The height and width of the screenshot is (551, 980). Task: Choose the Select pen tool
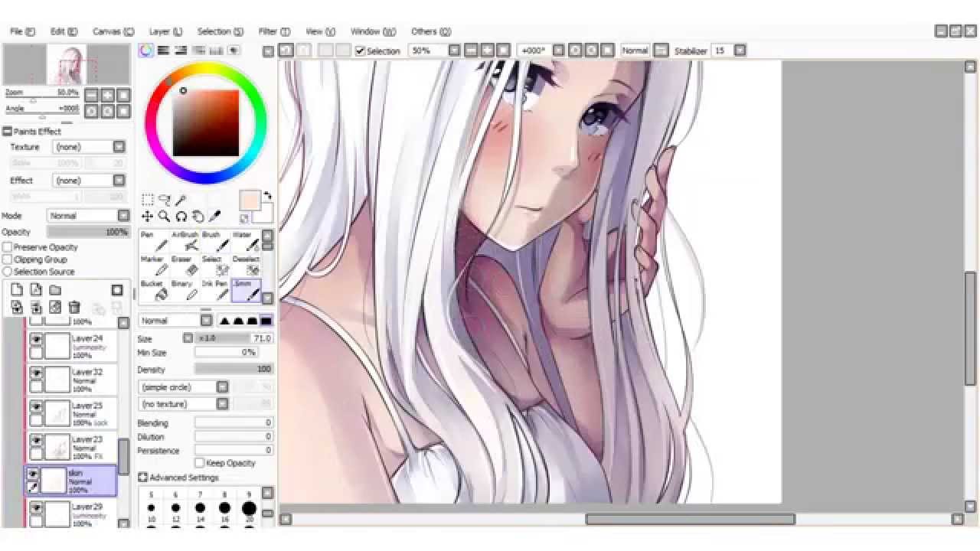click(x=214, y=266)
